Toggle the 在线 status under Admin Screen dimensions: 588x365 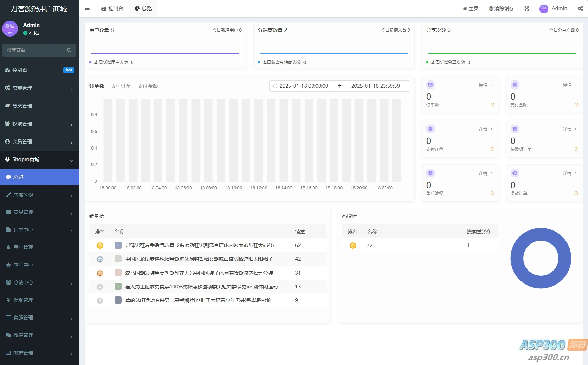(x=25, y=33)
